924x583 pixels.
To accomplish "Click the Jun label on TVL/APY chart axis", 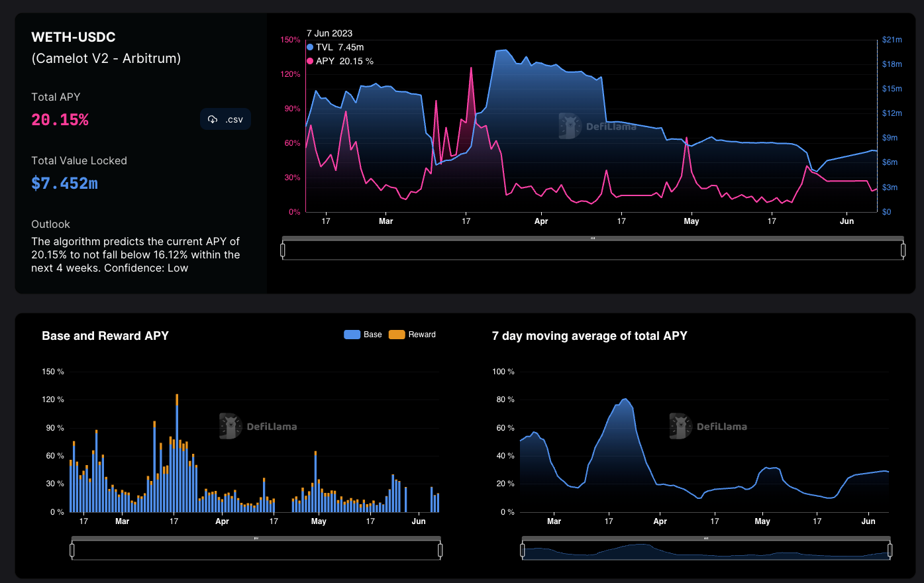I will click(x=847, y=221).
